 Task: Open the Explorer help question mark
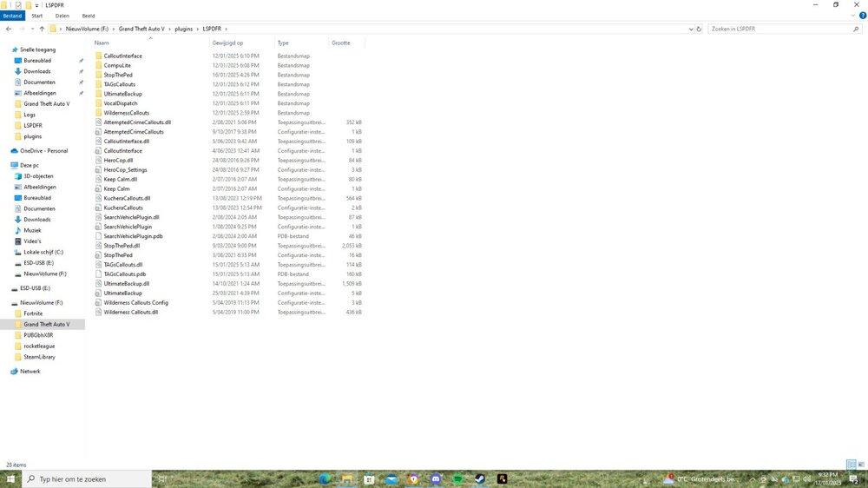coord(863,16)
